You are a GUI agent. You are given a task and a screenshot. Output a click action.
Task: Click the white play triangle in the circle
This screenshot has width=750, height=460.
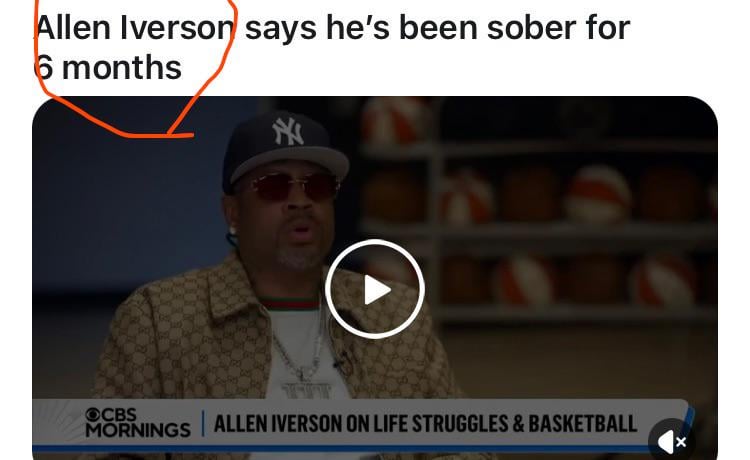click(377, 290)
